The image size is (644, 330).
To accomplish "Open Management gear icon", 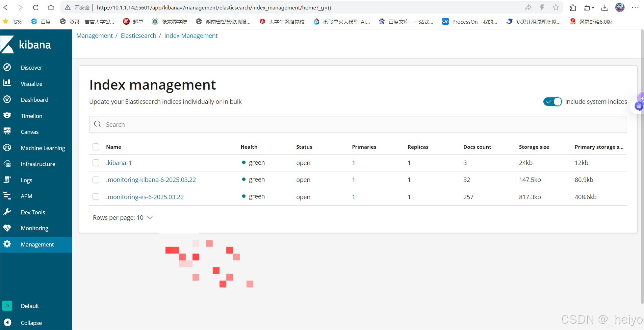I will [7, 244].
